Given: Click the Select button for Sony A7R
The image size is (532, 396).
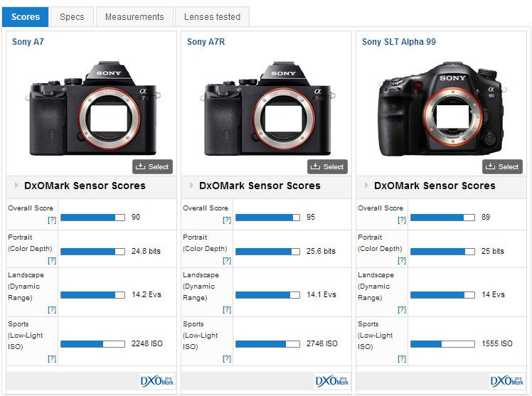Looking at the screenshot, I should (327, 166).
